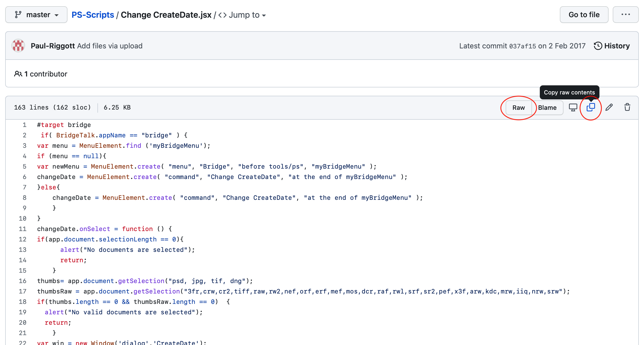Select line number 17 in the code
Image resolution: width=644 pixels, height=345 pixels.
(x=22, y=291)
